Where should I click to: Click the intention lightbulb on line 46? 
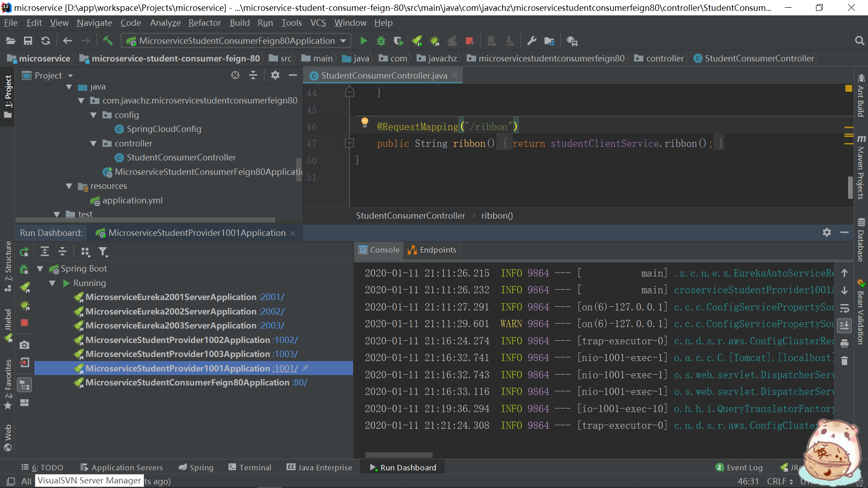(365, 122)
